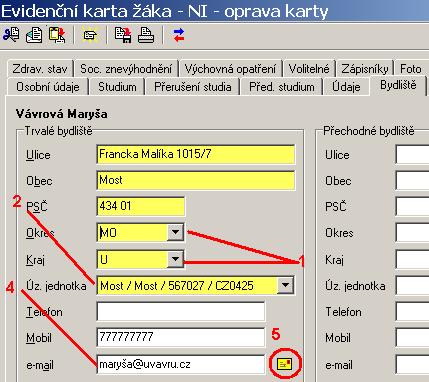Select the Bydliště tab

coord(398,85)
